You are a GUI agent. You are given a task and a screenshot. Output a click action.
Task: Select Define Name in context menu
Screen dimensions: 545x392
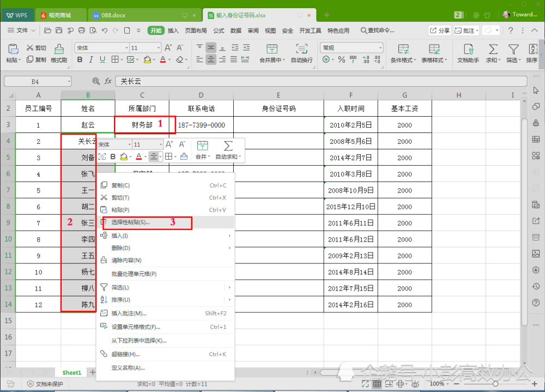(166, 367)
